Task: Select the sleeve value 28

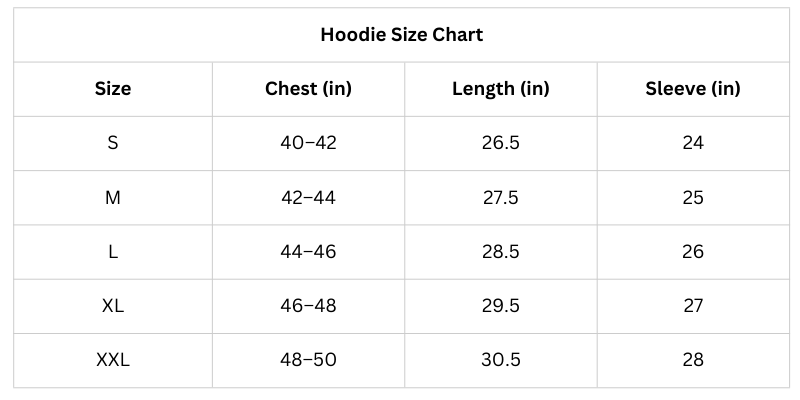Action: 693,359
